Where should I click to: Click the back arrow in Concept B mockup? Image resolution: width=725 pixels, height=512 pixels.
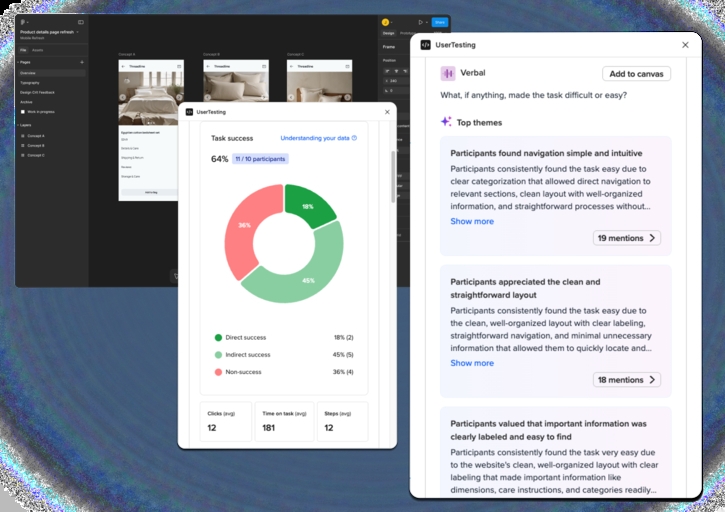(208, 67)
